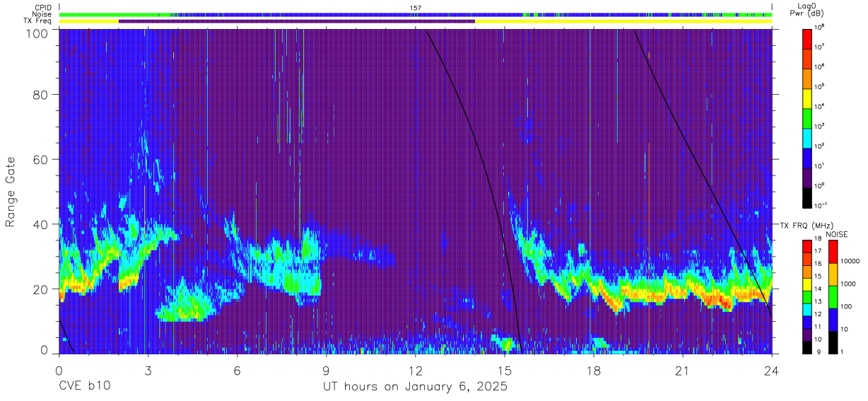Screen dimensions: 868x401
Task: Click the blue segment of the NOISE colorbar
Action: point(833,320)
